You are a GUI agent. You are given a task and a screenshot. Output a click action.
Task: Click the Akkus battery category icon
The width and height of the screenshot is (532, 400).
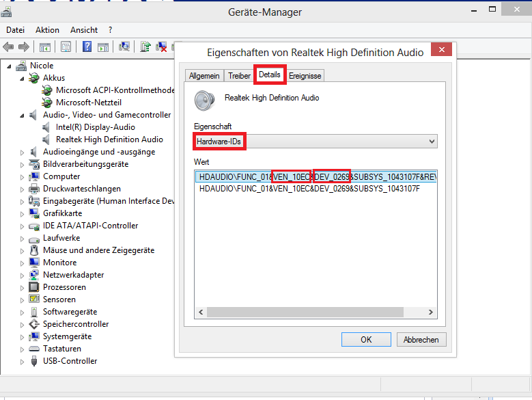34,78
